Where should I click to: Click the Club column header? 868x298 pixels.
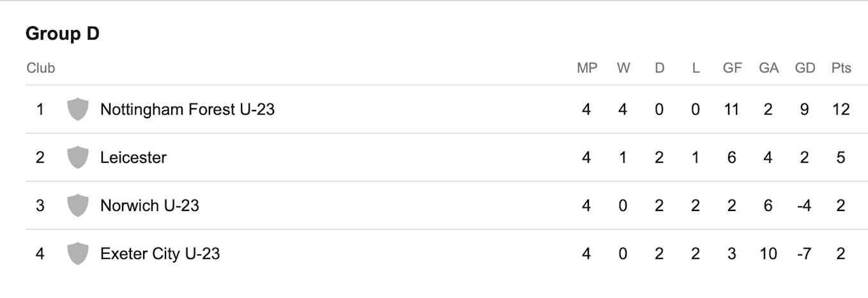(41, 68)
